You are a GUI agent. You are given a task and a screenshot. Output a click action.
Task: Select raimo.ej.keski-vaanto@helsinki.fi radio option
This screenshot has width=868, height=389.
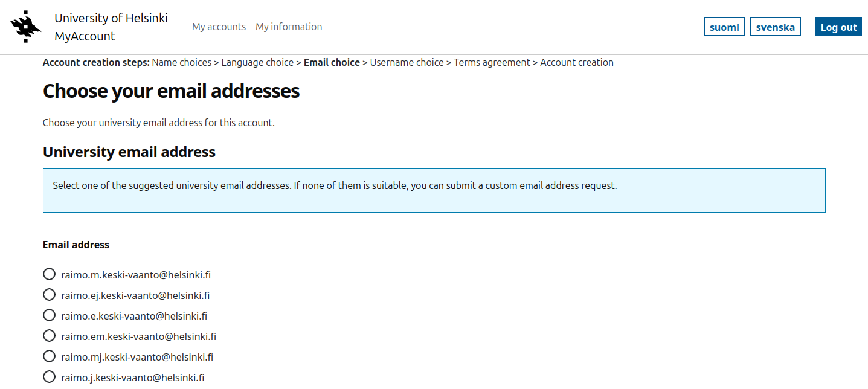(x=50, y=295)
